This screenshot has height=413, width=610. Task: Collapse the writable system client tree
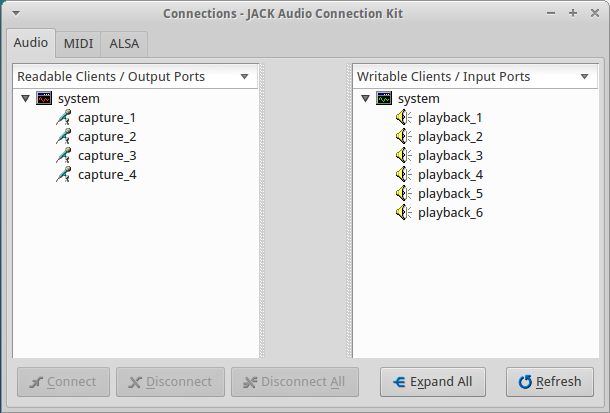pos(365,99)
